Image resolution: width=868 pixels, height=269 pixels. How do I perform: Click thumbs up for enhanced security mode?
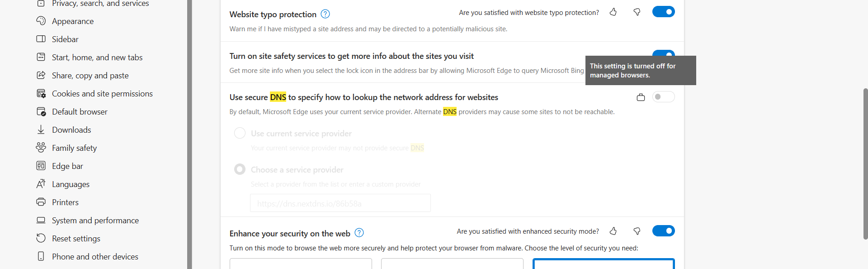[x=613, y=231]
